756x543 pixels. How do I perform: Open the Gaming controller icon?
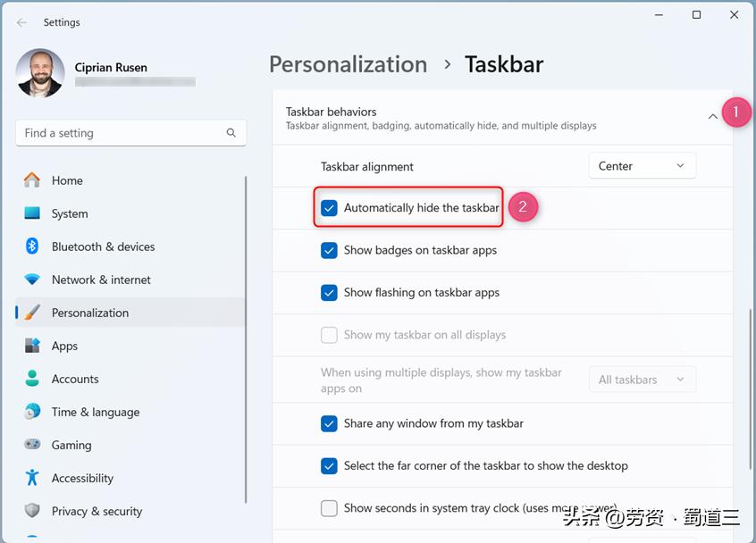32,445
